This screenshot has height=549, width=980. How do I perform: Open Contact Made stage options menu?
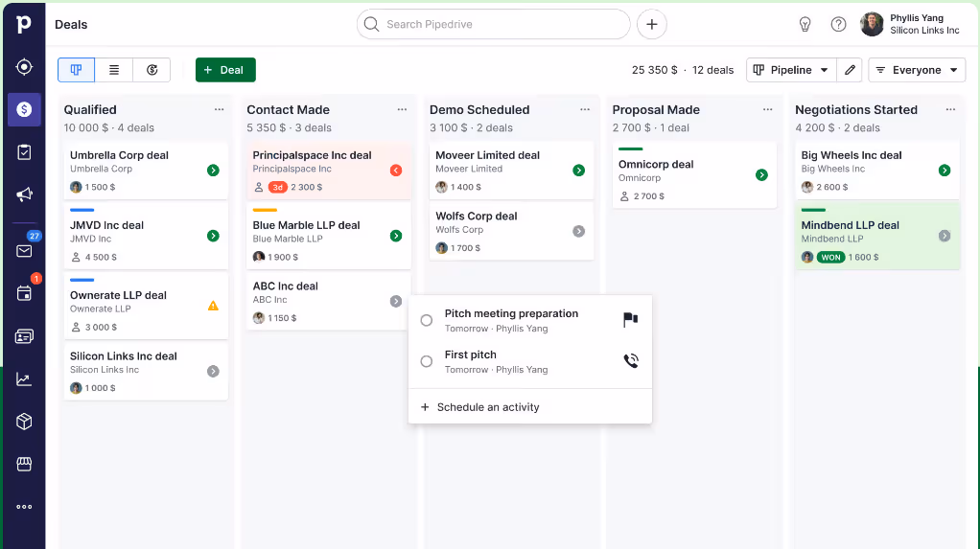point(402,109)
